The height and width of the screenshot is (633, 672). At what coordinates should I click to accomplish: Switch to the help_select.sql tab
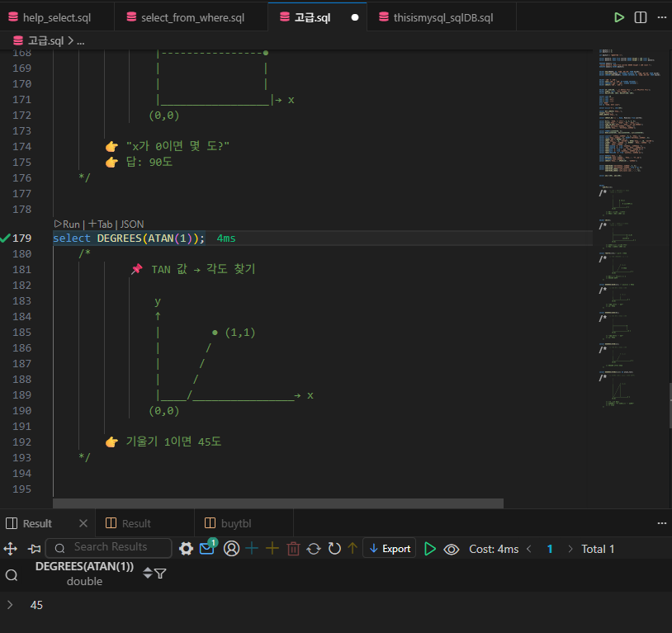(57, 17)
